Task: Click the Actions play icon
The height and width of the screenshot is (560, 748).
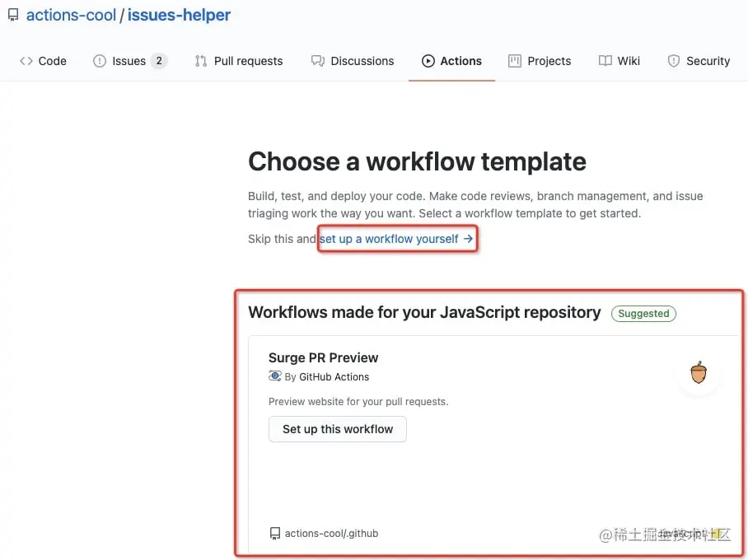Action: 428,61
